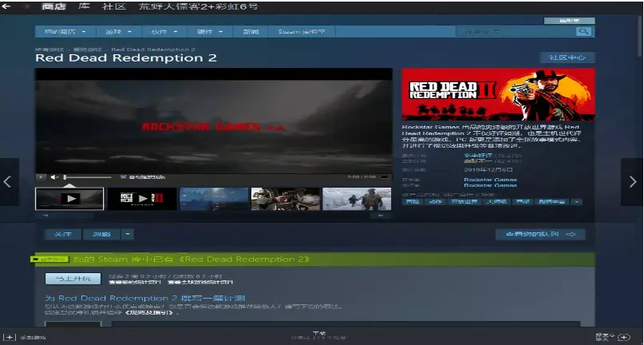Open the 规则及指引 guidelines link

[x=151, y=312]
